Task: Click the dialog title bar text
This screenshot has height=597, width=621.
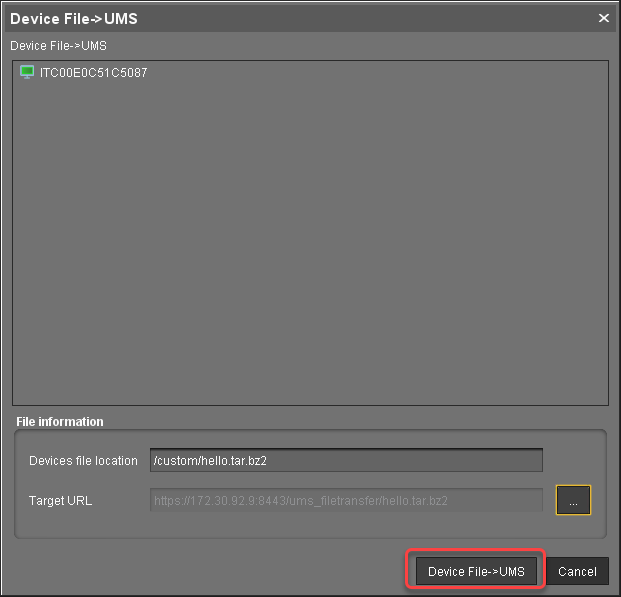Action: [74, 18]
